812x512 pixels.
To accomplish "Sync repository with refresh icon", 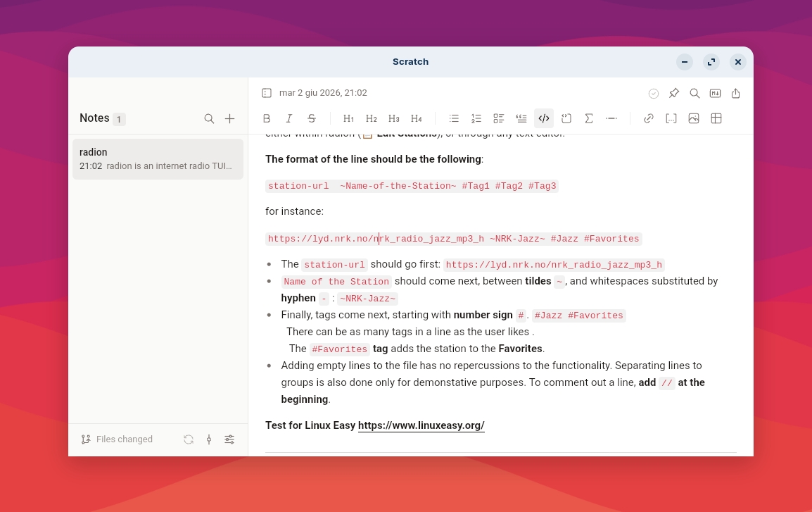I will click(189, 439).
